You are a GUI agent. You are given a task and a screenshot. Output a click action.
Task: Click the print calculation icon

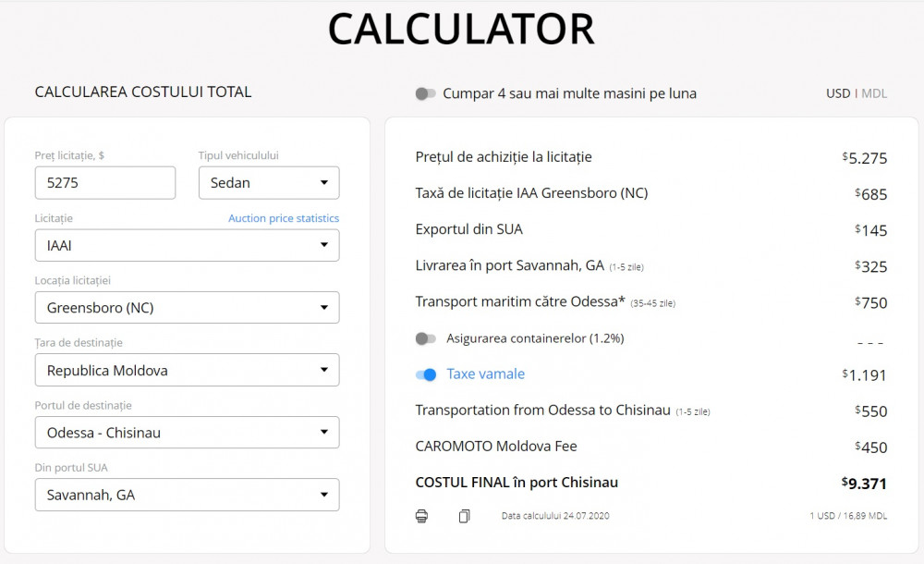[x=421, y=516]
